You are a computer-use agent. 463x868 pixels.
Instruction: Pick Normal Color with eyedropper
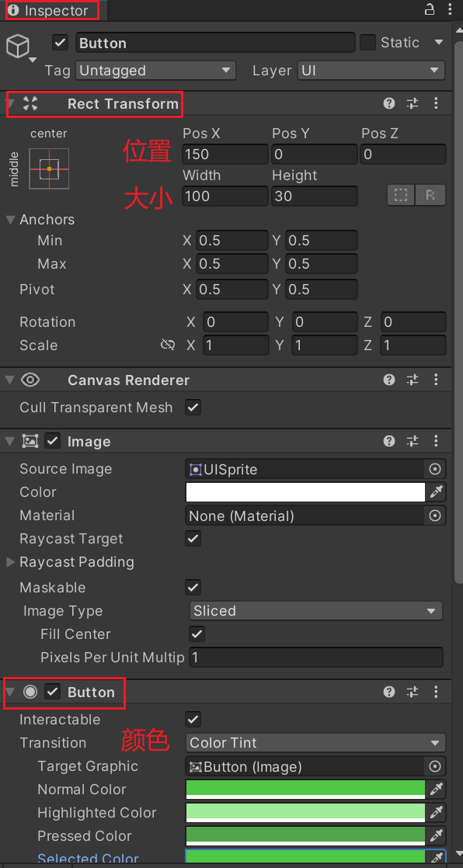pos(437,790)
